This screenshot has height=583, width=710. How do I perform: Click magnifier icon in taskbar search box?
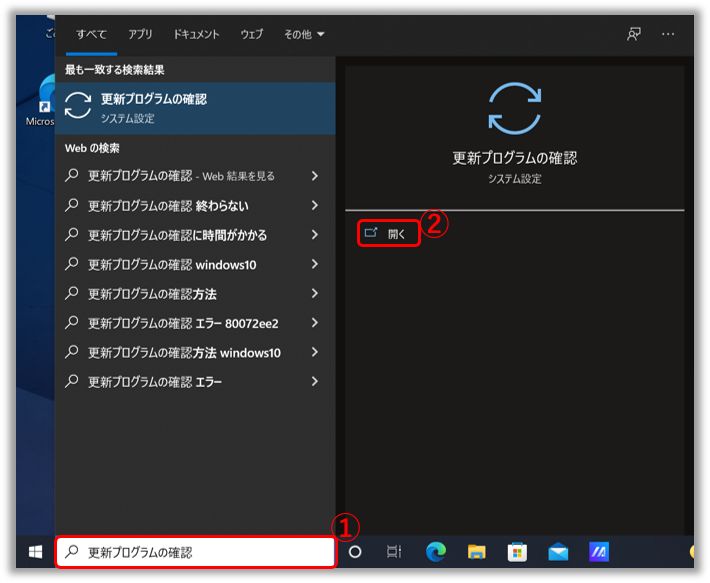click(72, 552)
